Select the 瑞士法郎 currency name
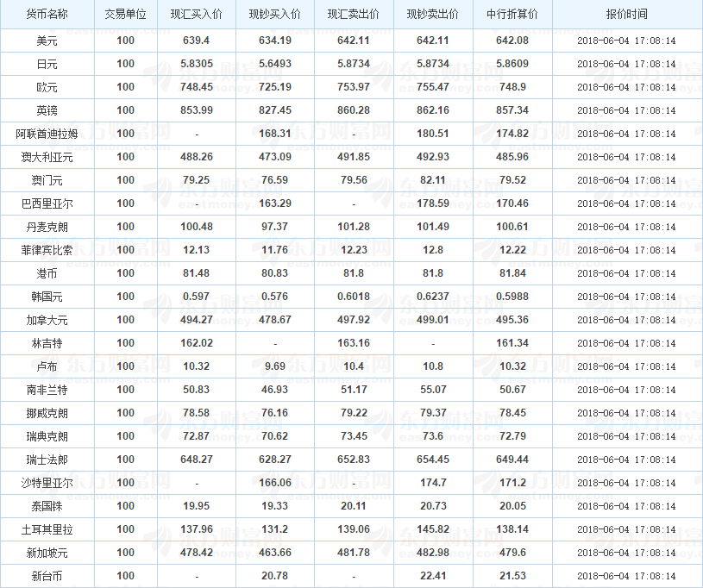 [x=47, y=460]
